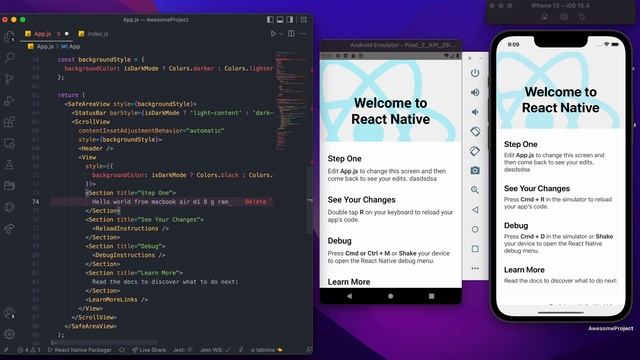Open the Search view in the activity bar
This screenshot has width=640, height=360.
(x=9, y=58)
